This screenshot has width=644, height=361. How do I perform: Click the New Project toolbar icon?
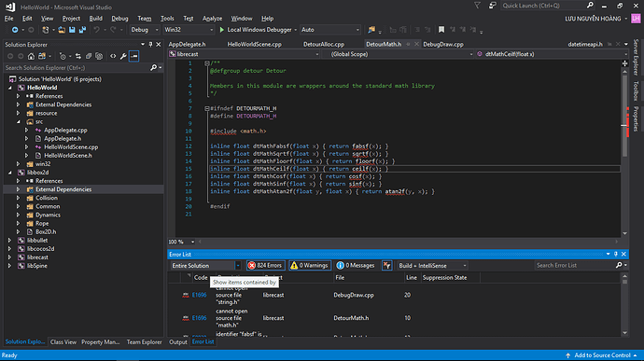click(46, 30)
